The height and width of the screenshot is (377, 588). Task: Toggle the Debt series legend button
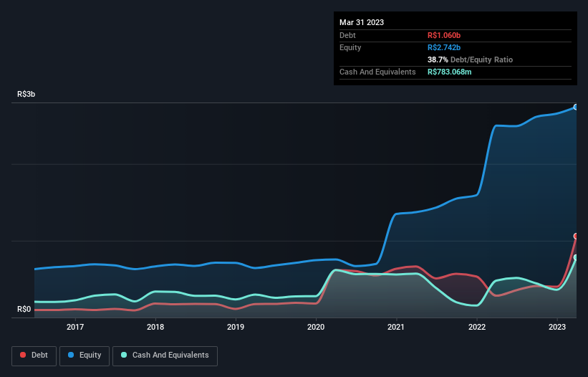(34, 355)
